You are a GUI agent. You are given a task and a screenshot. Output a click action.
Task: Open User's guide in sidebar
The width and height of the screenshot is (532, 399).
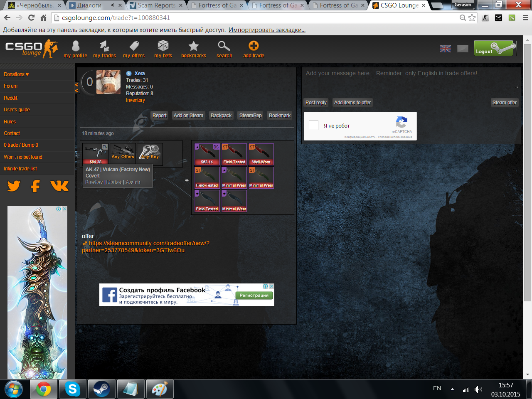click(x=17, y=110)
